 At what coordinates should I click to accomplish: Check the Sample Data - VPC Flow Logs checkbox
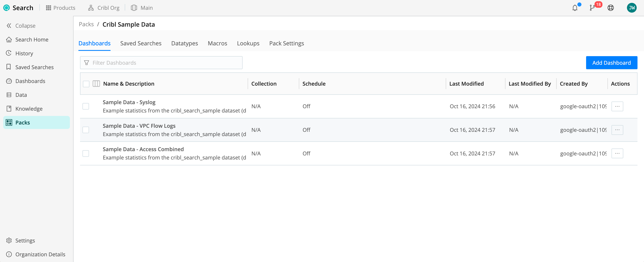tap(86, 130)
